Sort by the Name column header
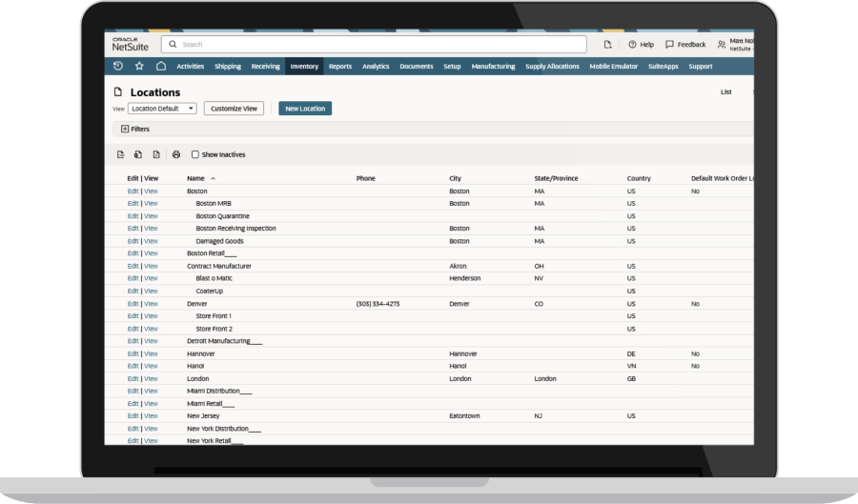The width and height of the screenshot is (858, 504). pos(196,178)
